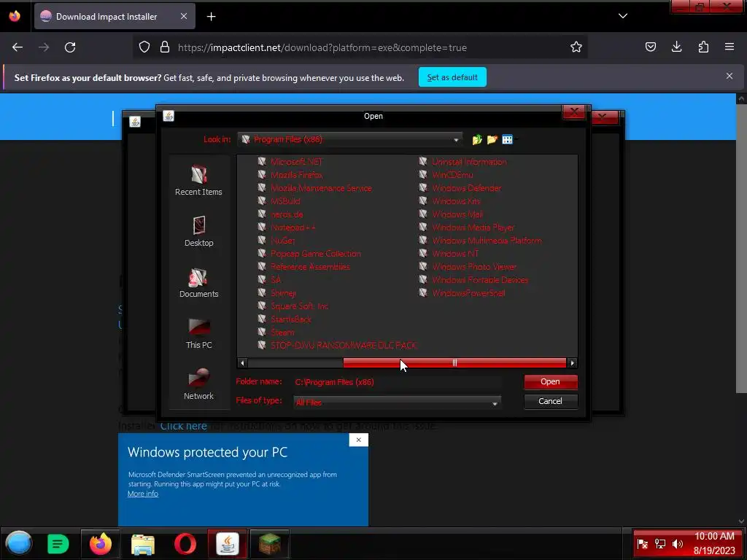Reload the current Firefox page

70,47
